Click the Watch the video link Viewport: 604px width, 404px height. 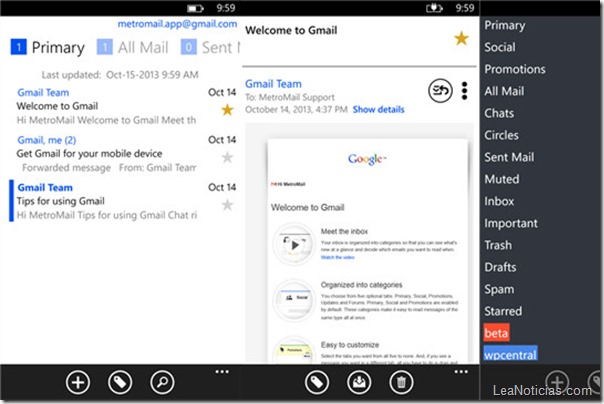337,257
